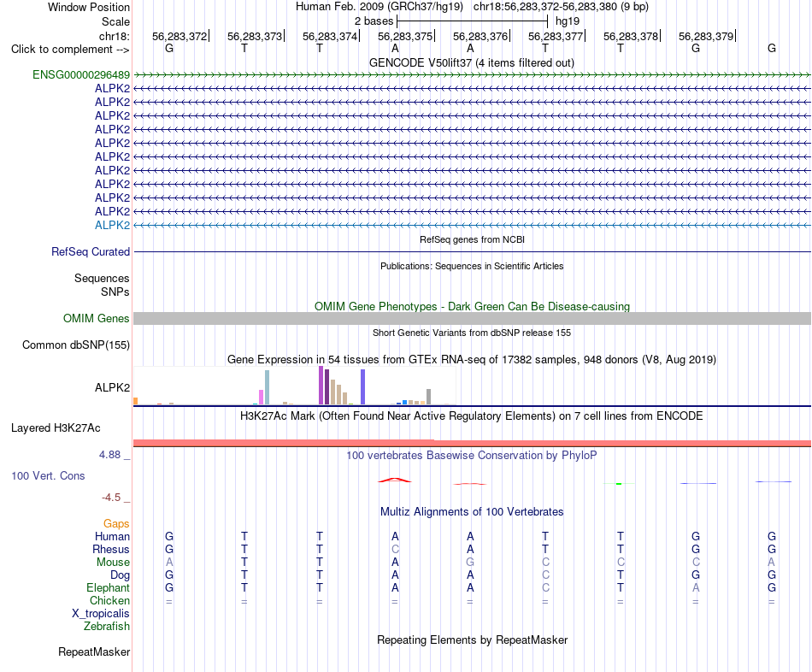The image size is (812, 672).
Task: Click the RefSeq Curated intron line
Action: [x=472, y=252]
